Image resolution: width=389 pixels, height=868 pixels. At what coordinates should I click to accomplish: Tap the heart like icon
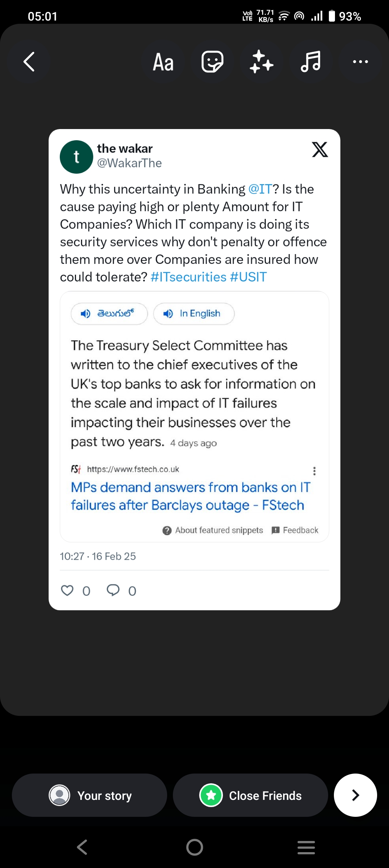click(67, 590)
